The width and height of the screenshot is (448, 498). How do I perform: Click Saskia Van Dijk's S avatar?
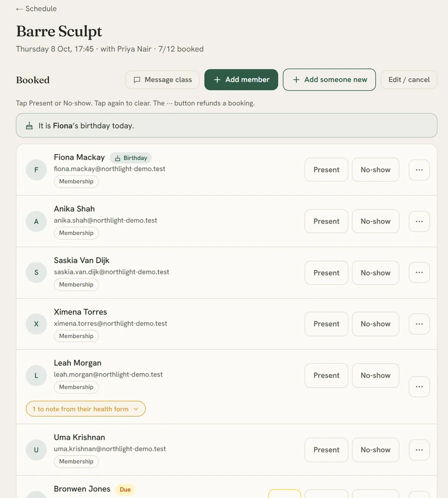pos(36,272)
